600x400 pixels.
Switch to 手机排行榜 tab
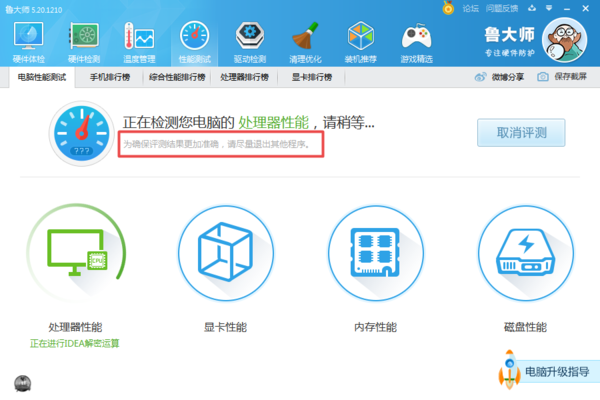pyautogui.click(x=110, y=77)
